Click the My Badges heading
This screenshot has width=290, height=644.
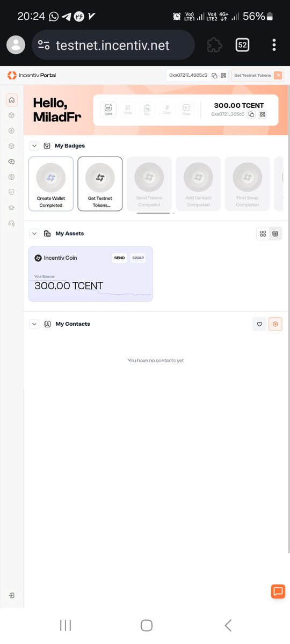[x=70, y=145]
